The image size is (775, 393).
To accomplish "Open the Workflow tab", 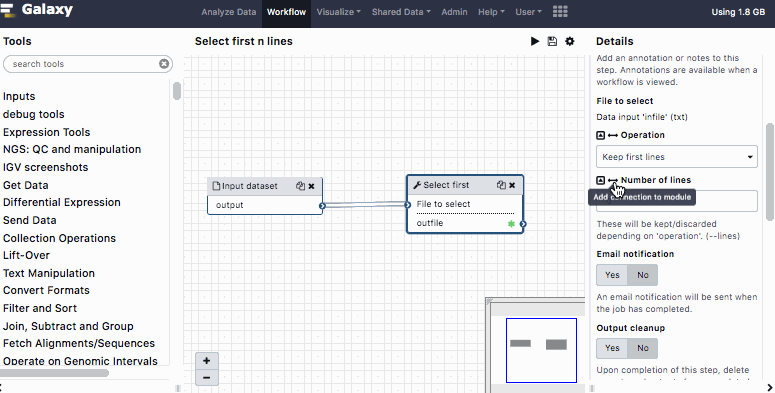I will click(x=286, y=12).
